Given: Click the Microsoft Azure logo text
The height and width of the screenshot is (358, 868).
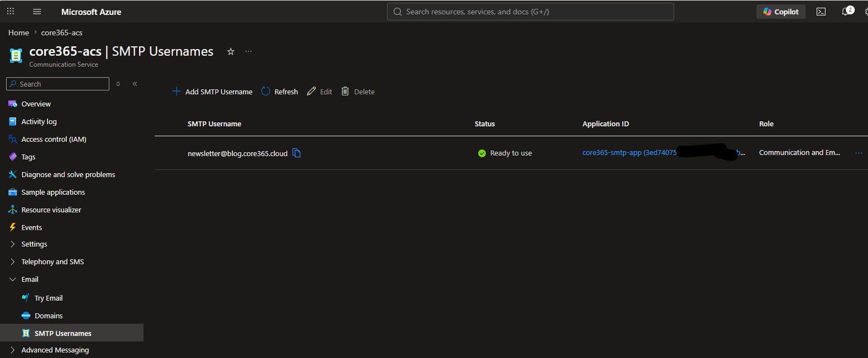Looking at the screenshot, I should point(91,12).
